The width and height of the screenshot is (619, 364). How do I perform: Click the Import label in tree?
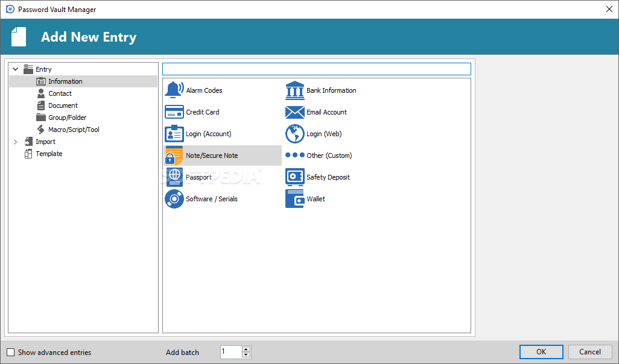point(45,142)
